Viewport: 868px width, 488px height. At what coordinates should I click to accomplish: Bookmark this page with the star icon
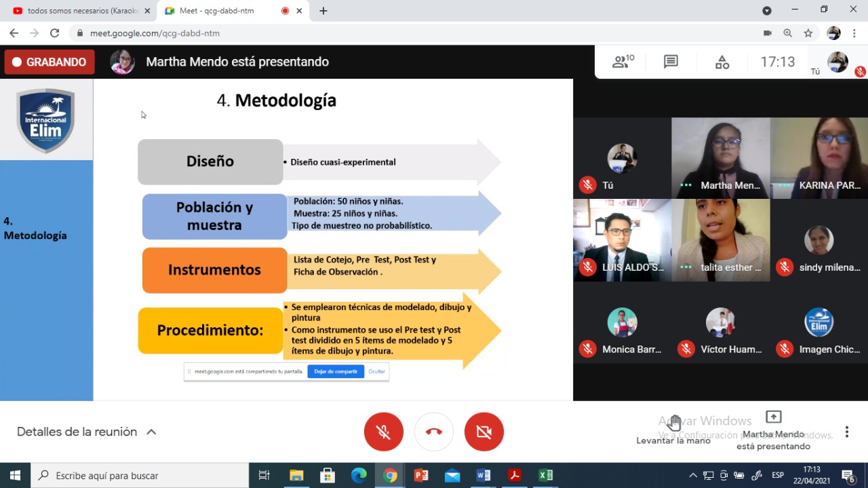[808, 33]
